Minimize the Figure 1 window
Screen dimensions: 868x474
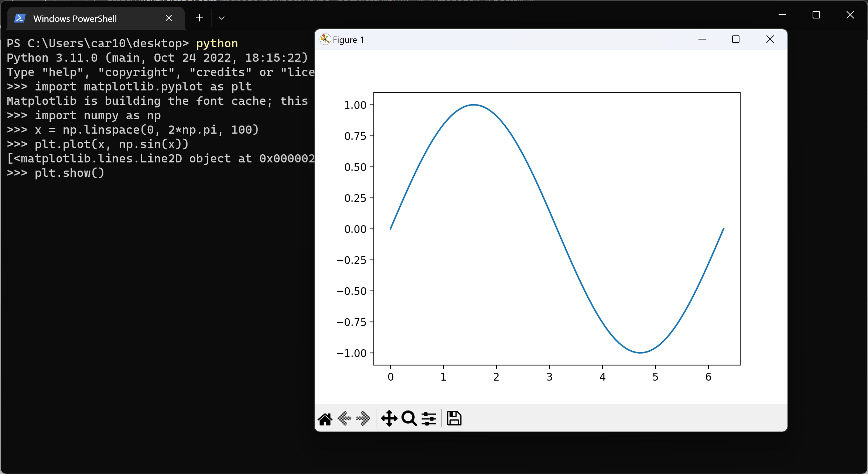tap(702, 39)
